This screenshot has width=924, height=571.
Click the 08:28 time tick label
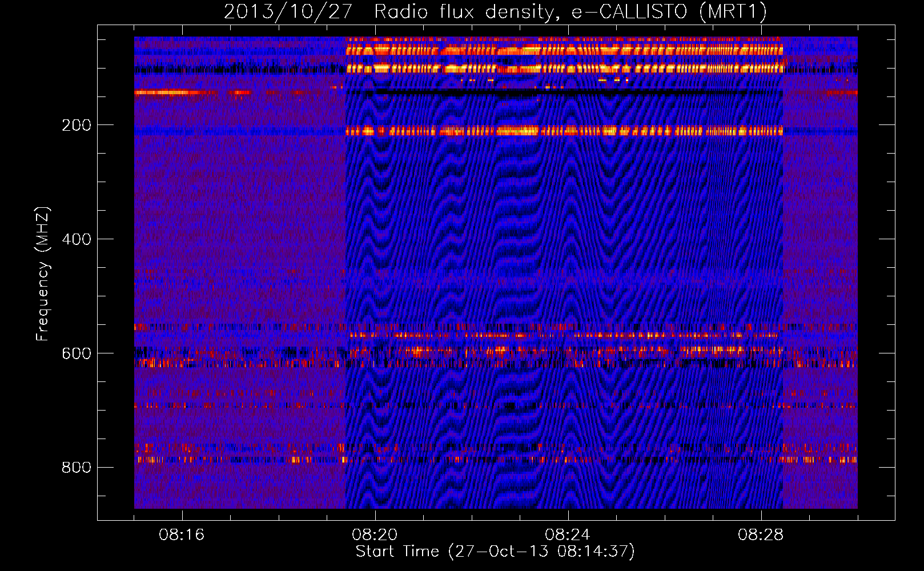[x=761, y=535]
